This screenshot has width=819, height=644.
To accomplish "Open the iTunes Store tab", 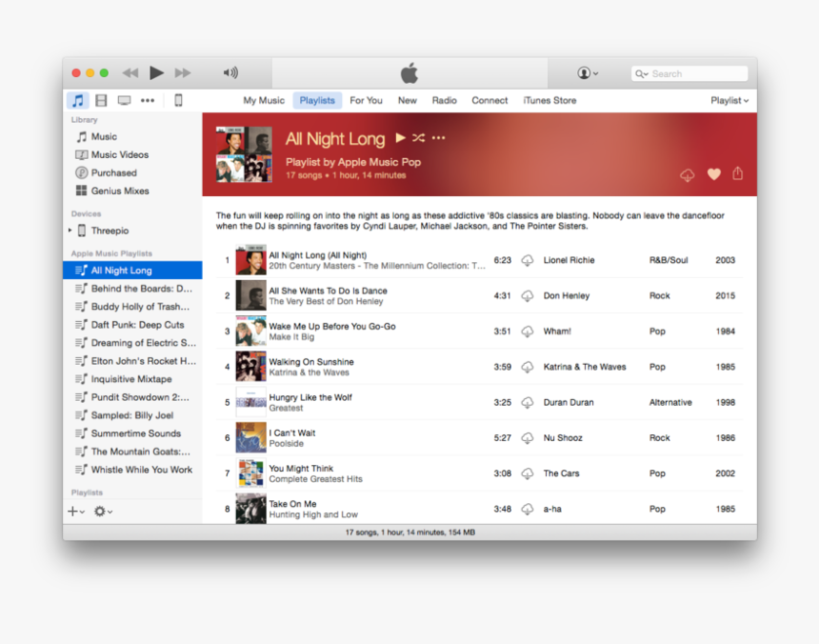I will [x=549, y=100].
